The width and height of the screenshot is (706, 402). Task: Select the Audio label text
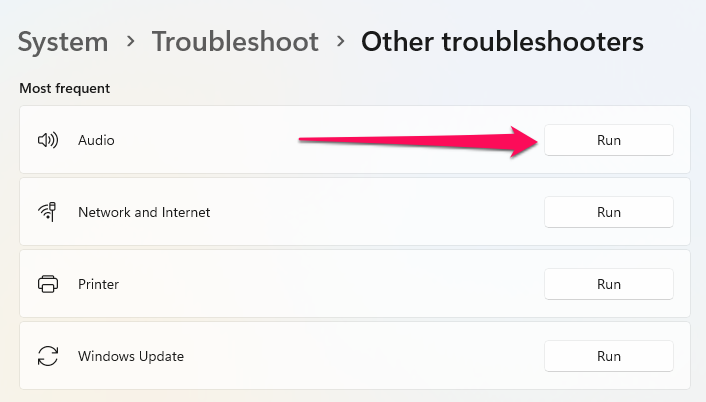[96, 140]
